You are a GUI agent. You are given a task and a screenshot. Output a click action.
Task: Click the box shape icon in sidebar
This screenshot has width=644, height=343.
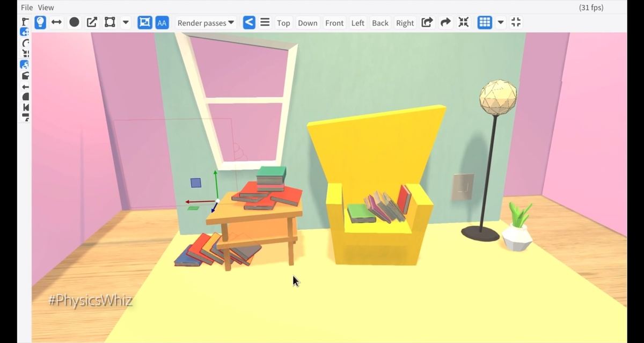point(25,76)
